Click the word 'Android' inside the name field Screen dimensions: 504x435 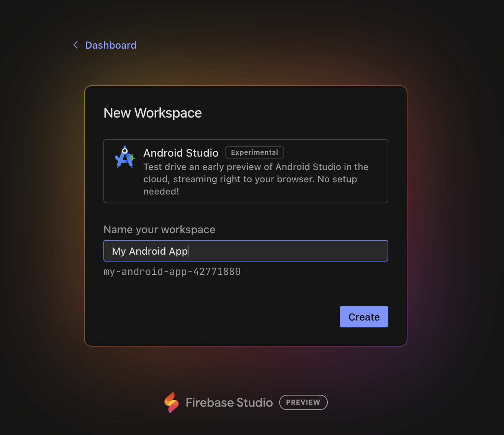147,251
